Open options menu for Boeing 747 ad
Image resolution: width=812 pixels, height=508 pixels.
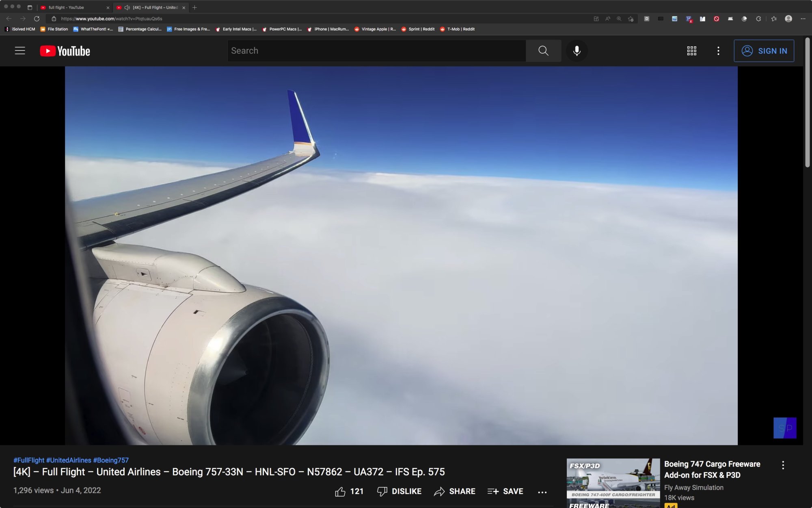click(x=783, y=465)
